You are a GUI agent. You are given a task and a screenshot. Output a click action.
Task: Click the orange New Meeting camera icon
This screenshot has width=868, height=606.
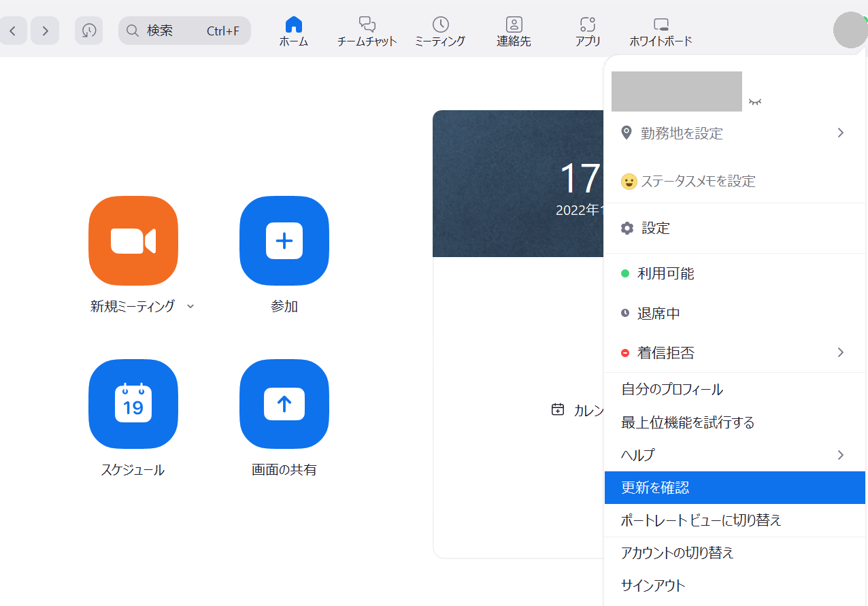pos(133,241)
